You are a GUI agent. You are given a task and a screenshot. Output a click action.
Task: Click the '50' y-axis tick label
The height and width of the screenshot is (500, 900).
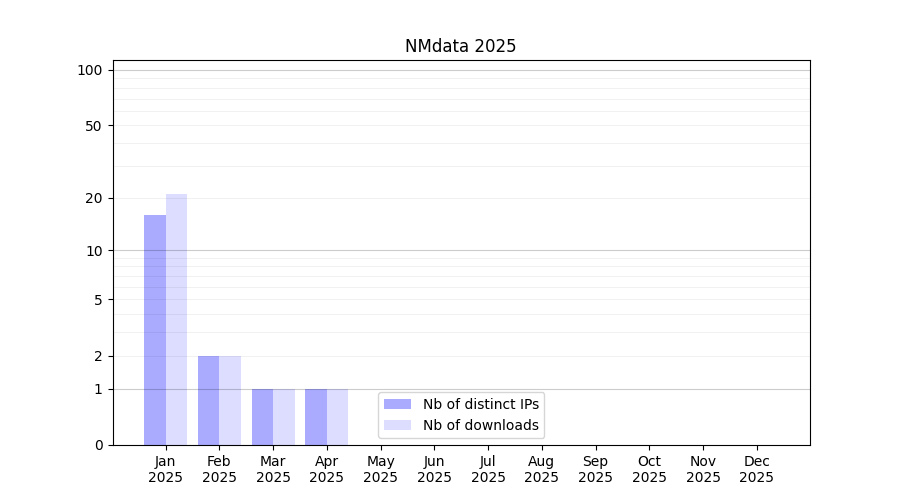tap(94, 126)
